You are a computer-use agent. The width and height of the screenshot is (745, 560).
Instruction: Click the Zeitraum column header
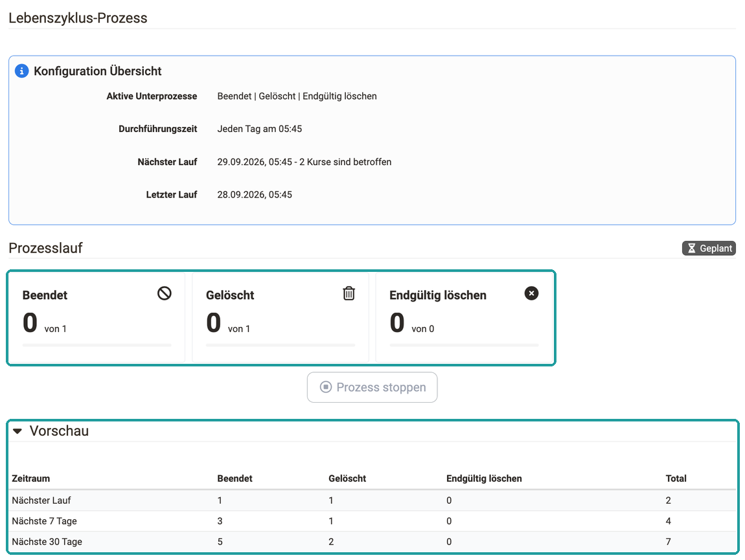31,478
